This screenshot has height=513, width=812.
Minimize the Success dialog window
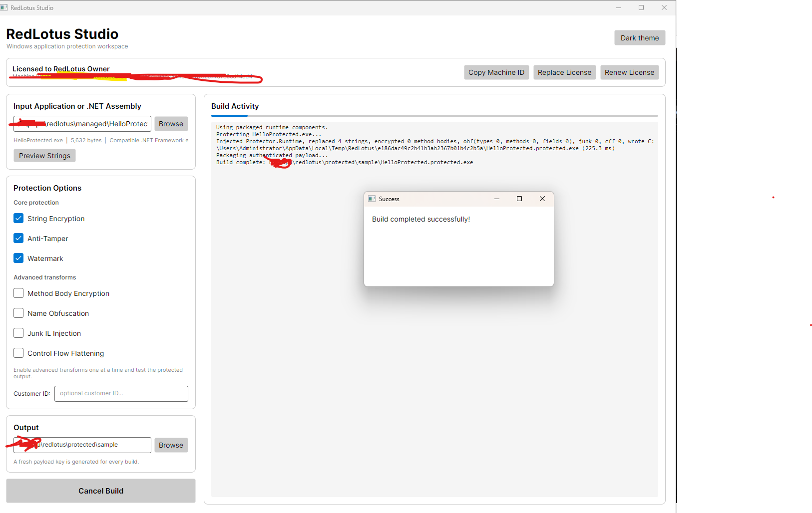pos(497,199)
